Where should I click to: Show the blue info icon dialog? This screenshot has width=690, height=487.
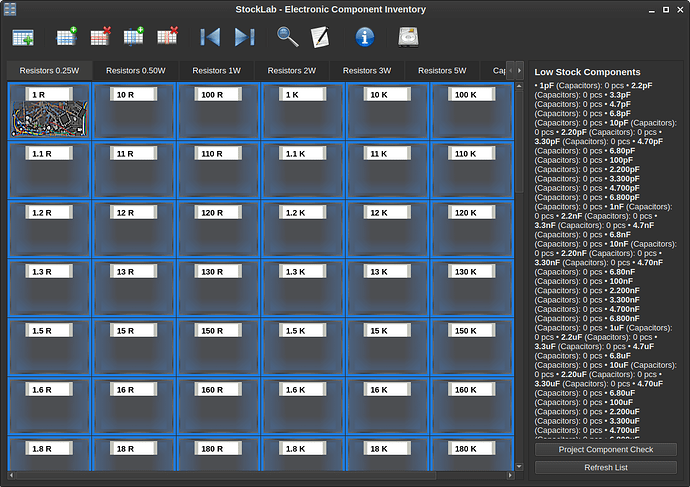[365, 38]
